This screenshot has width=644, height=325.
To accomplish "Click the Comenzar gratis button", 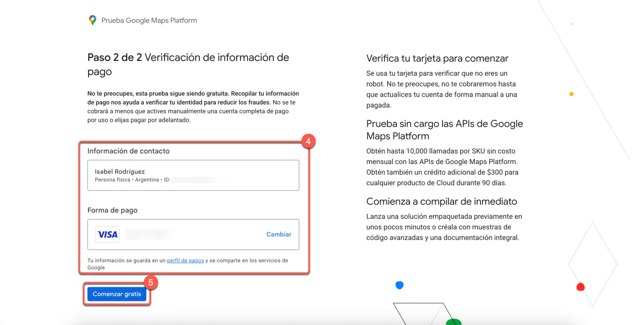I will [x=117, y=294].
